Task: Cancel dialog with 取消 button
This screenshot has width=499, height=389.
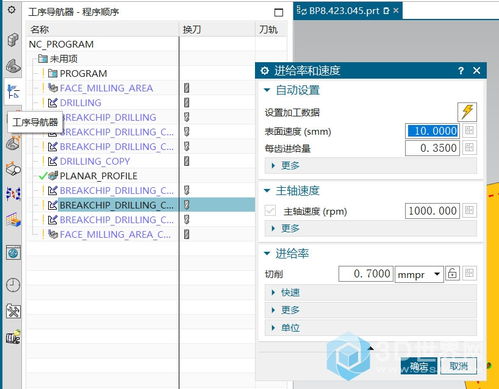Action: click(x=458, y=366)
